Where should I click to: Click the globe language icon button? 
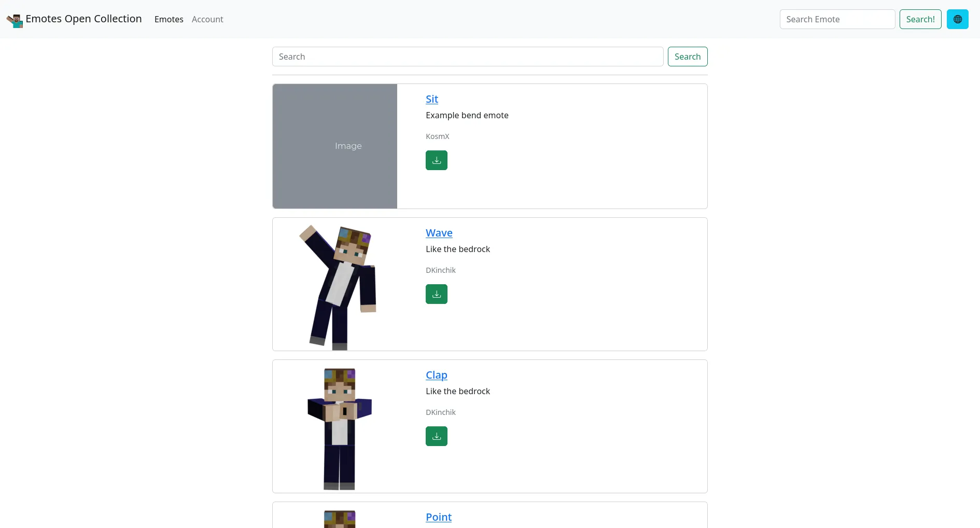coord(957,19)
